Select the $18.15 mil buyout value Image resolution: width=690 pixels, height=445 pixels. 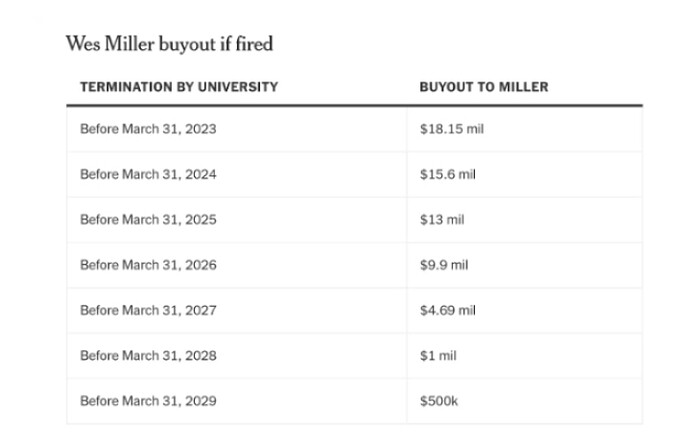(452, 129)
